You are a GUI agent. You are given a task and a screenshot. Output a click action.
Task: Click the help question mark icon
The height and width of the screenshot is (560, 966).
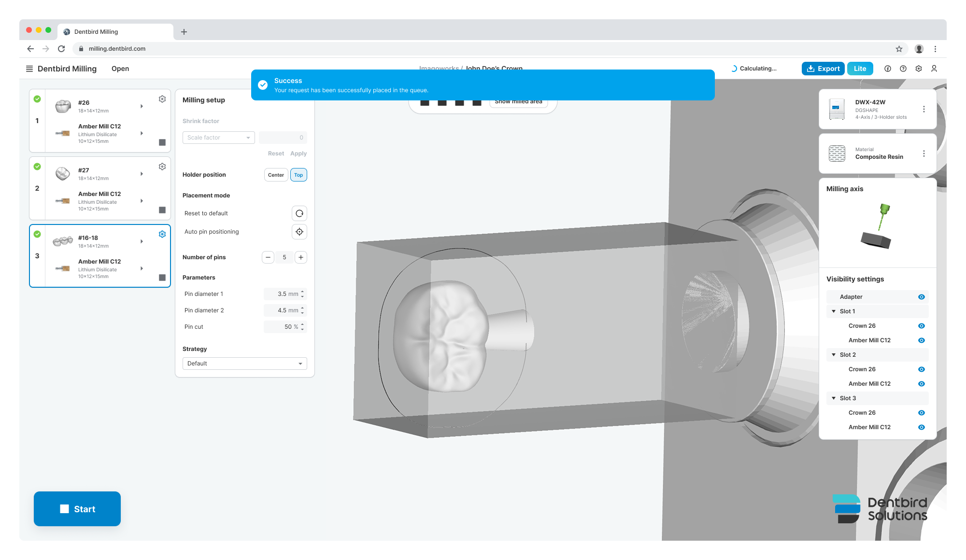coord(903,69)
